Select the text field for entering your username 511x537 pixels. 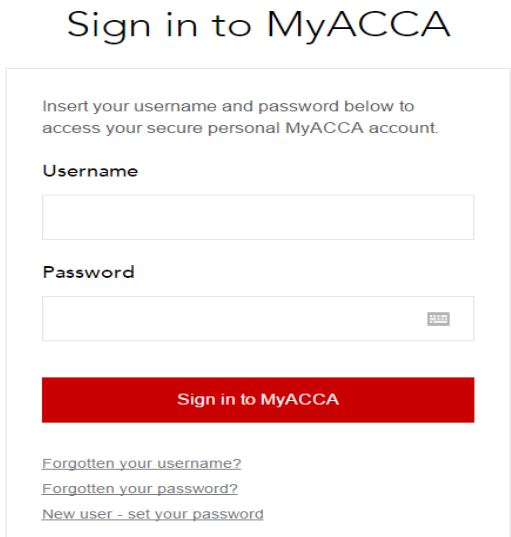[x=258, y=217]
